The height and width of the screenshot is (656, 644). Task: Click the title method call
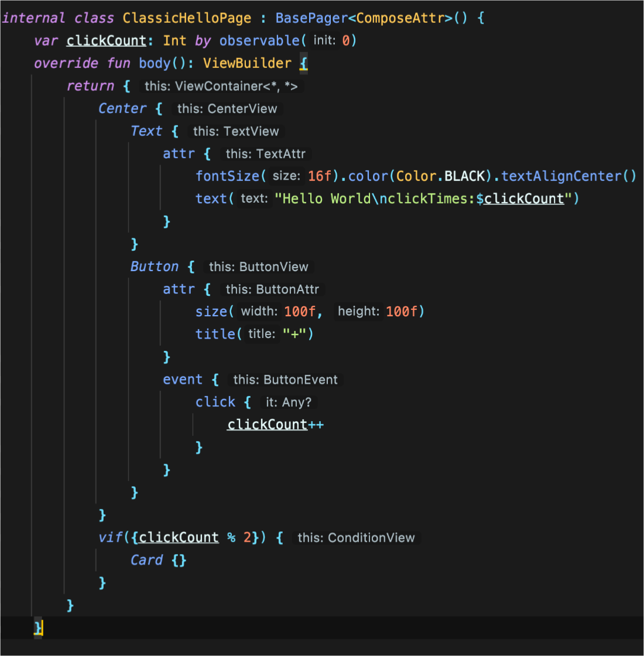pos(215,334)
